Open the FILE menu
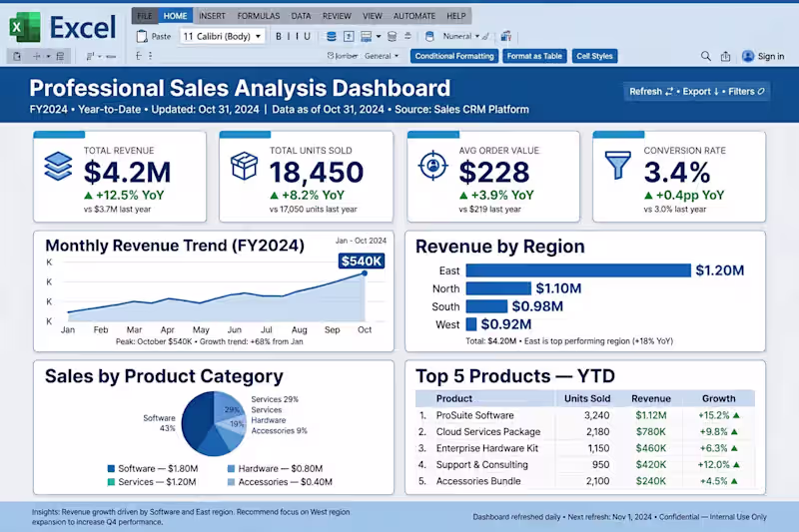 point(145,16)
